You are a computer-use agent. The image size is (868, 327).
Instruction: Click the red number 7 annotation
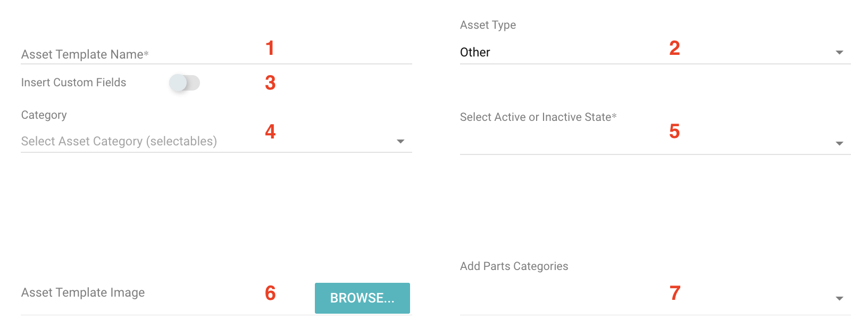[x=675, y=293]
